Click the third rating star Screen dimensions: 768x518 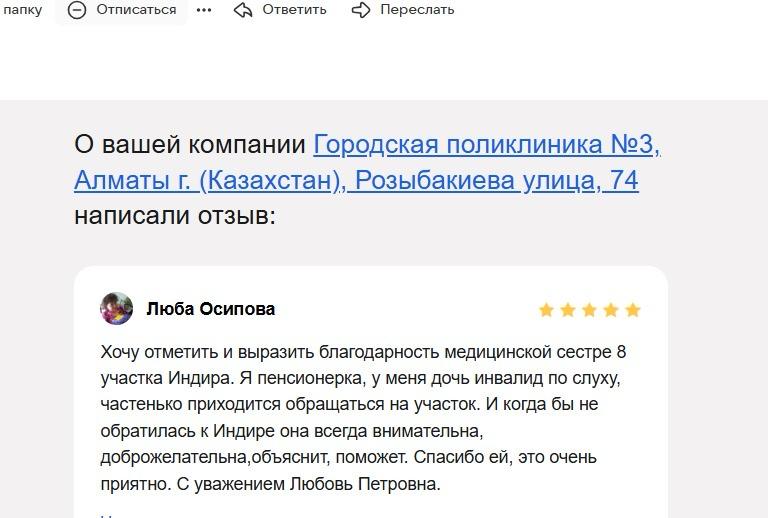tap(589, 310)
